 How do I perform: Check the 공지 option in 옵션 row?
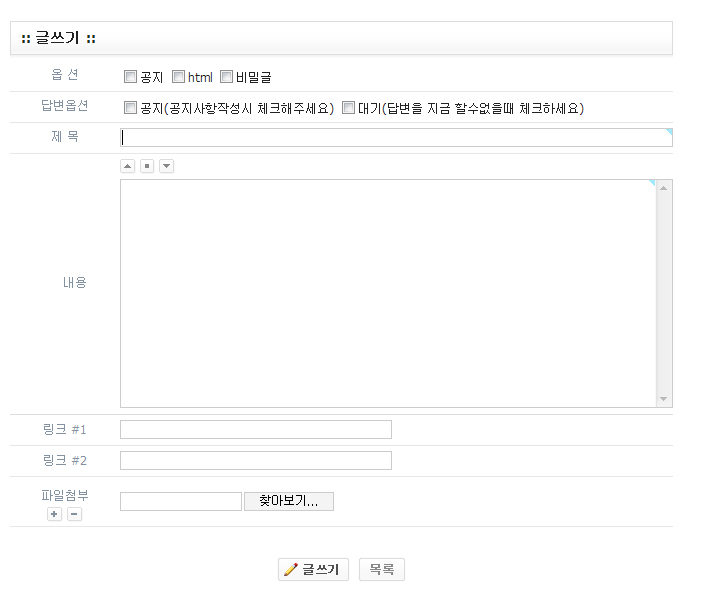pos(130,77)
